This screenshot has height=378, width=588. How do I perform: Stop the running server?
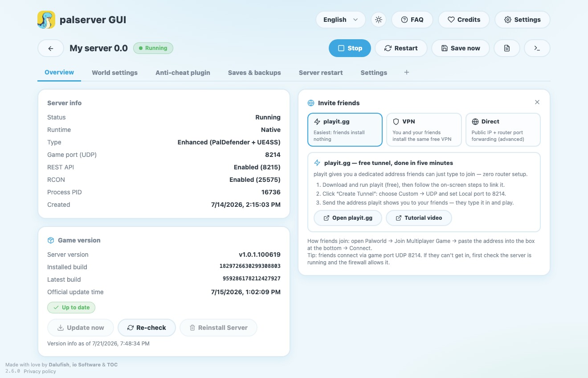[350, 48]
